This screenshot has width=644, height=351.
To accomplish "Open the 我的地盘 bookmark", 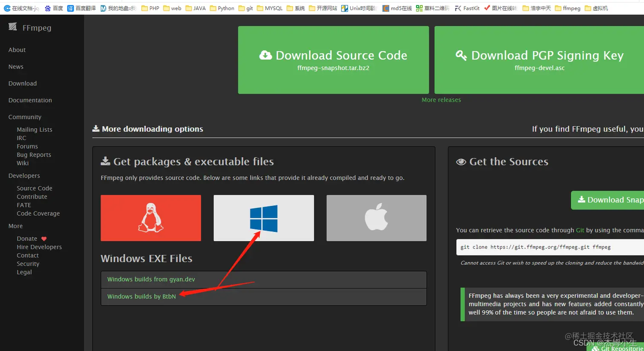I will 118,8.
